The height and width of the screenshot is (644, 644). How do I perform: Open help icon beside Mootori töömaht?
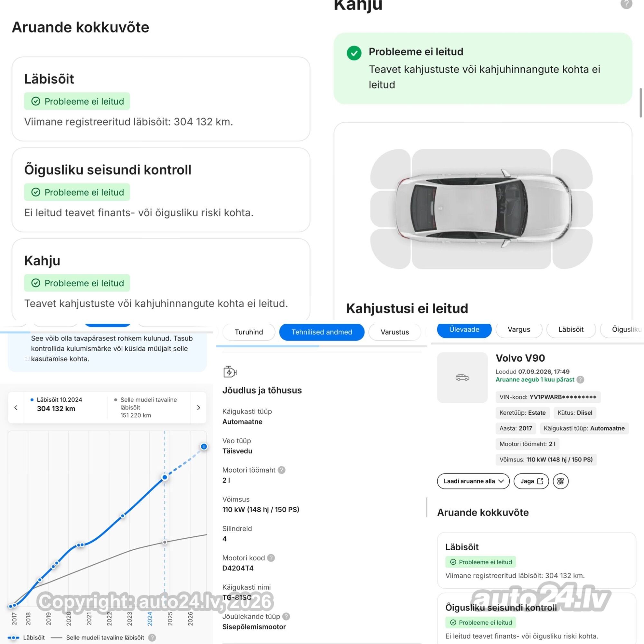[x=282, y=470]
